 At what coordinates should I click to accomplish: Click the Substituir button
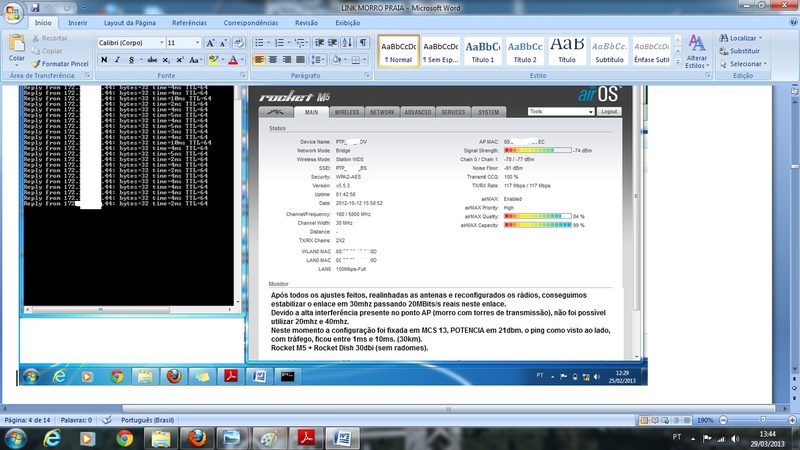click(x=739, y=51)
